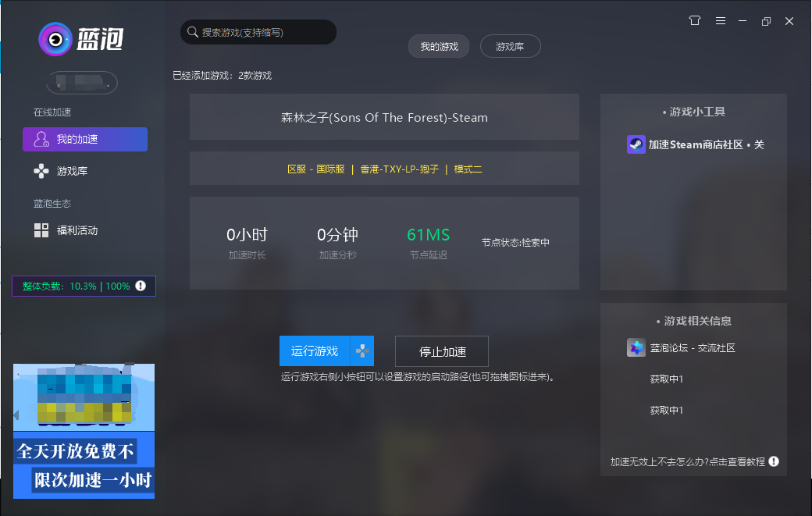This screenshot has width=812, height=516.
Task: Click the 福利活动 grid icon
Action: [41, 230]
